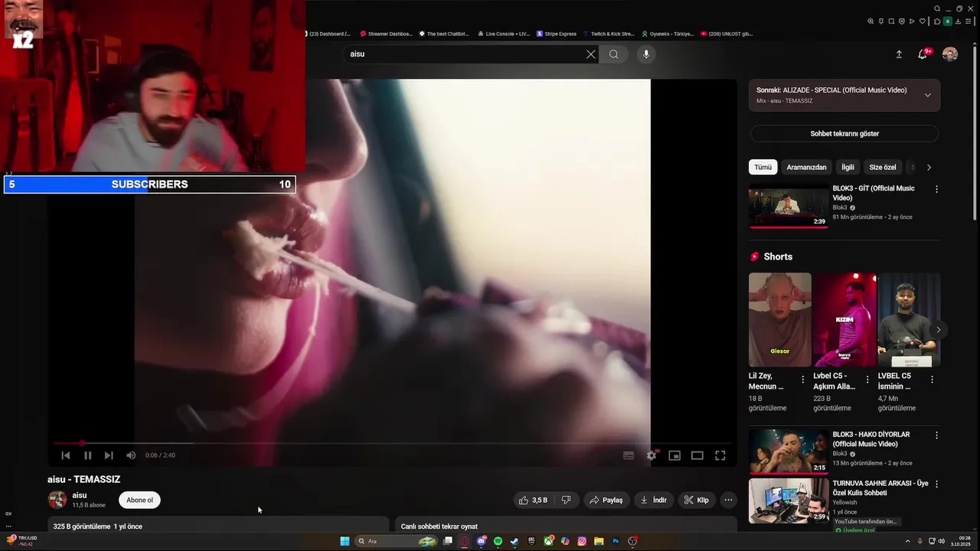Click the İndir download button
The image size is (980, 551).
coord(654,500)
